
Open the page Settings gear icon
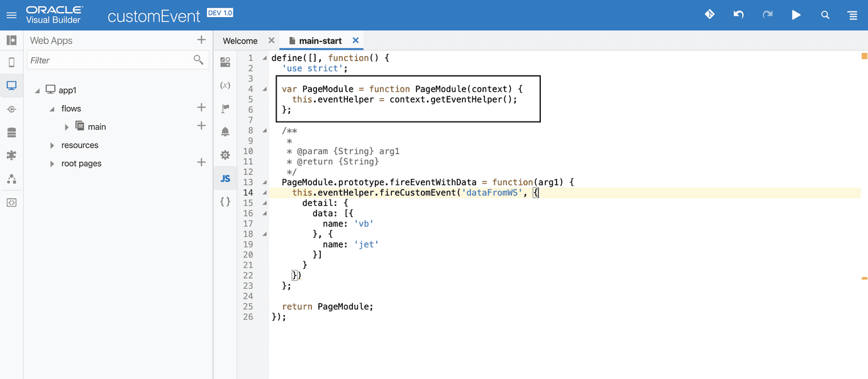(225, 155)
